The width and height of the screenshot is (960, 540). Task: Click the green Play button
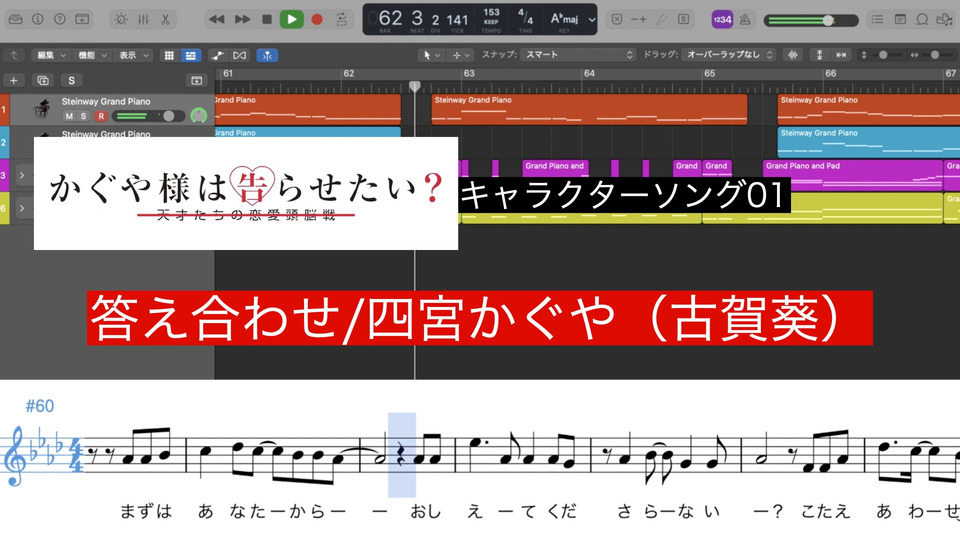pos(292,20)
